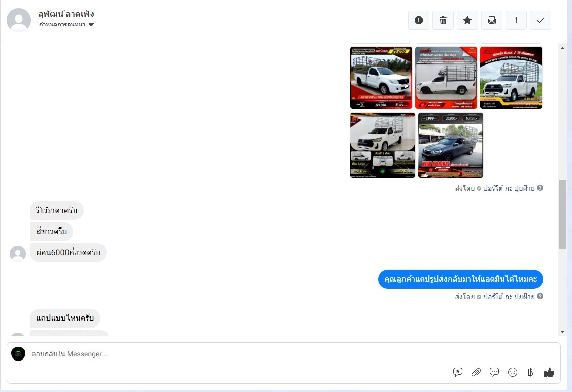Image resolution: width=572 pixels, height=392 pixels.
Task: Mark conversation as spam with octagon icon
Action: [419, 20]
